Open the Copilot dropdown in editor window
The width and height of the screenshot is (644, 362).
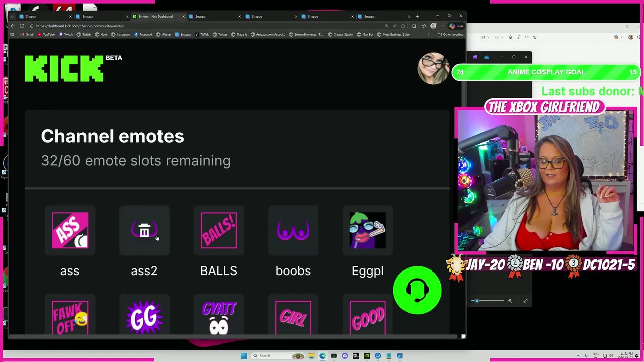tap(617, 37)
